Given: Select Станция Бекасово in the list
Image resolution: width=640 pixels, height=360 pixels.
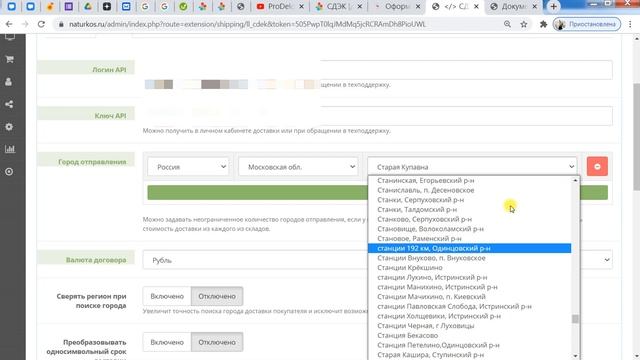Looking at the screenshot, I should 469,336.
